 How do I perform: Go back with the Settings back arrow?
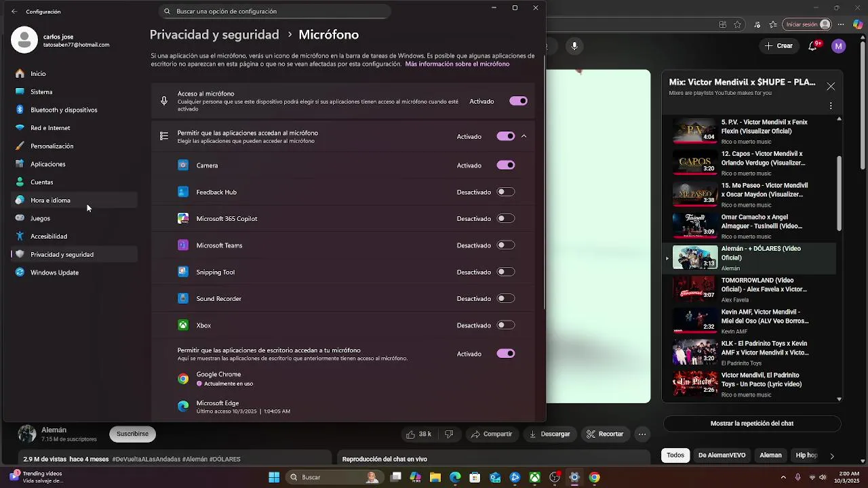pyautogui.click(x=14, y=12)
